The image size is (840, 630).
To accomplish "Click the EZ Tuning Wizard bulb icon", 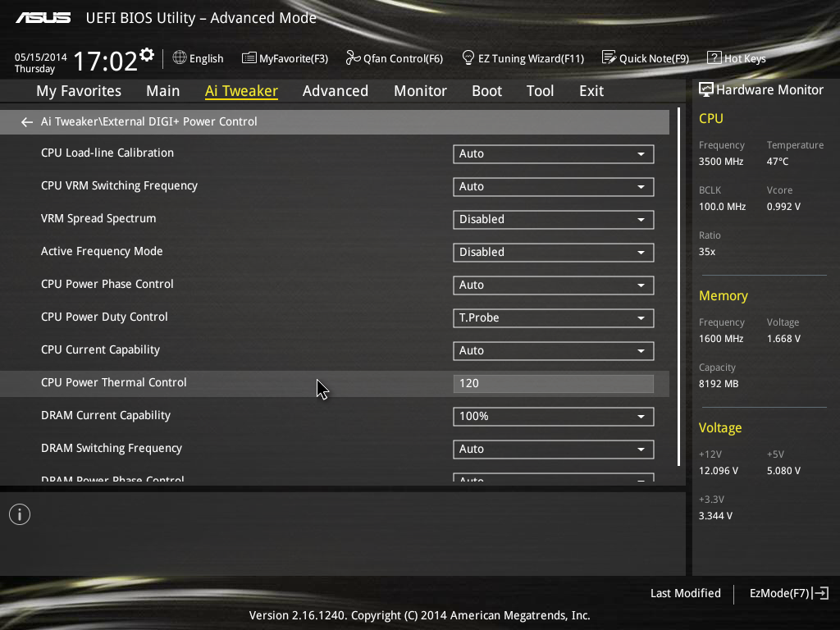I will (468, 57).
